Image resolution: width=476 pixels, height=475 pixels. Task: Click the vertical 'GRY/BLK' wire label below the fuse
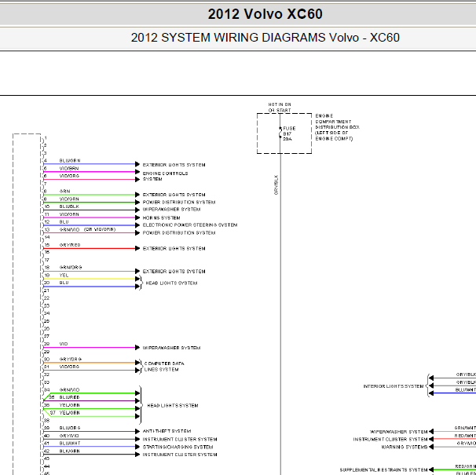[x=276, y=185]
